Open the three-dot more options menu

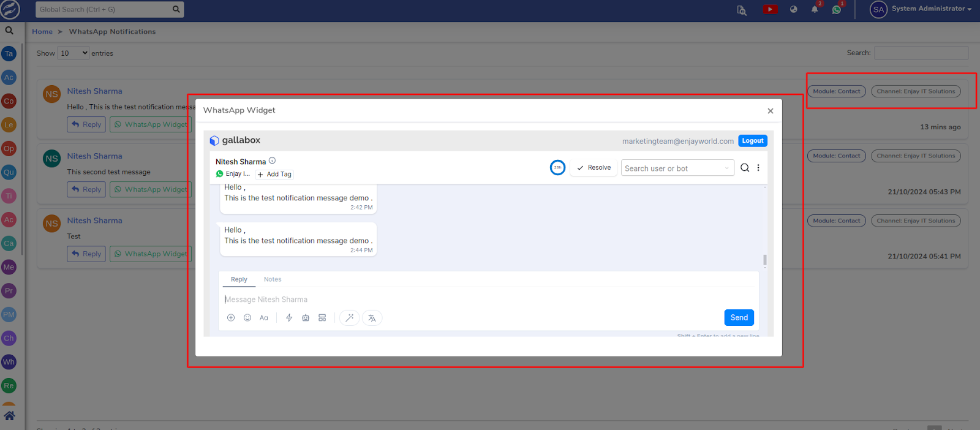coord(758,168)
